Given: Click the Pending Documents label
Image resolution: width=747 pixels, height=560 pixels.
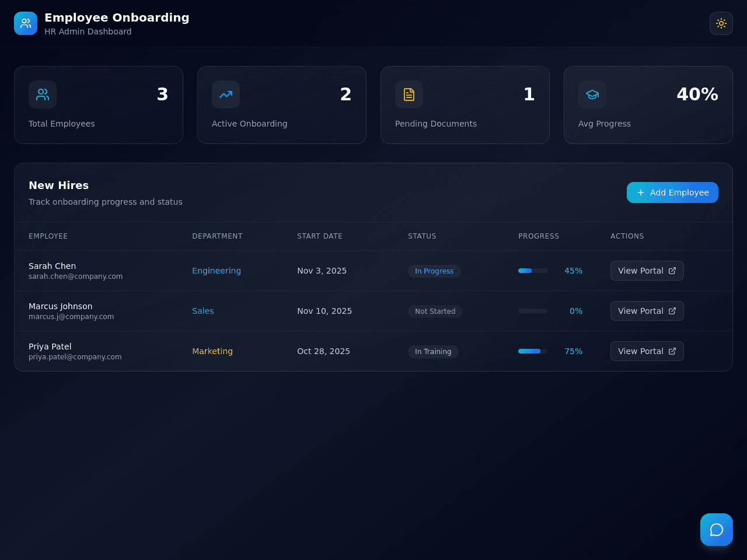Looking at the screenshot, I should 436,124.
